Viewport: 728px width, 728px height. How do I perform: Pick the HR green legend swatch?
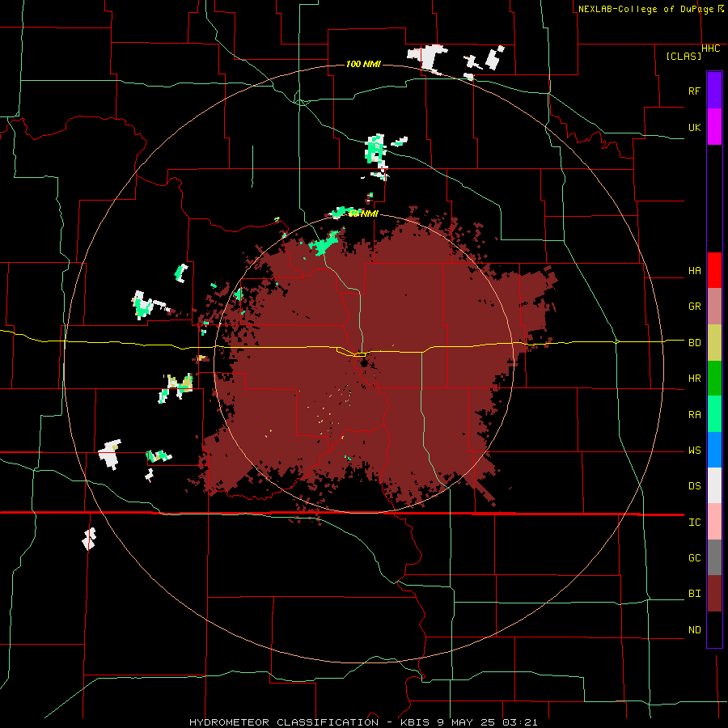[x=714, y=379]
